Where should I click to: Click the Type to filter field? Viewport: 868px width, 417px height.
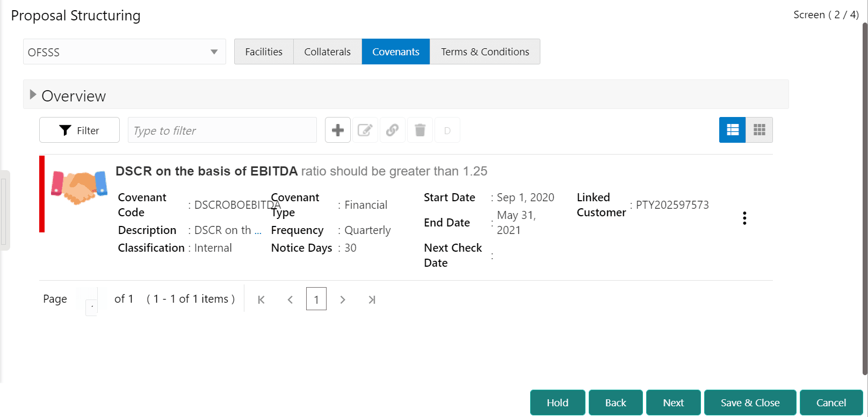point(222,130)
